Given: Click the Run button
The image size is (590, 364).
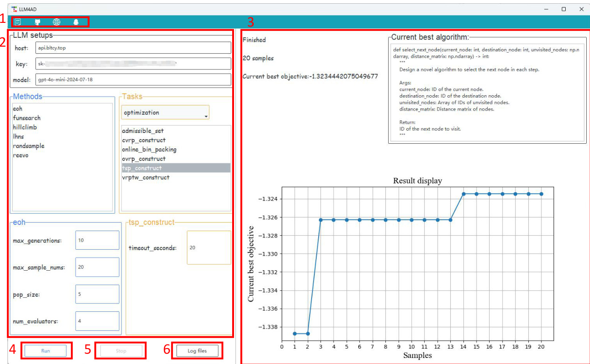Looking at the screenshot, I should [46, 351].
